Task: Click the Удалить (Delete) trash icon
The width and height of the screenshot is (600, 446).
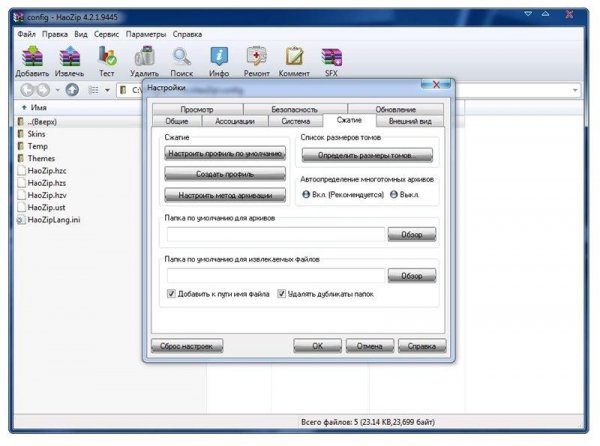Action: click(x=144, y=61)
